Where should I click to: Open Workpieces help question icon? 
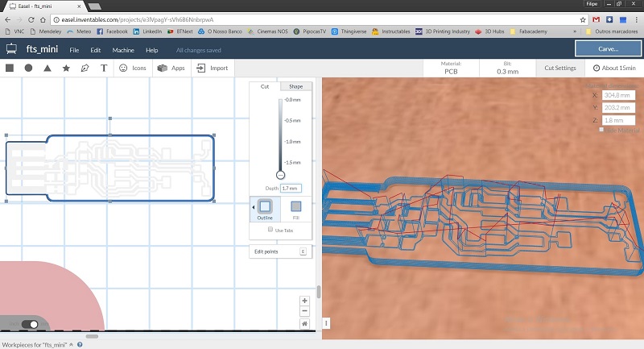(80, 344)
